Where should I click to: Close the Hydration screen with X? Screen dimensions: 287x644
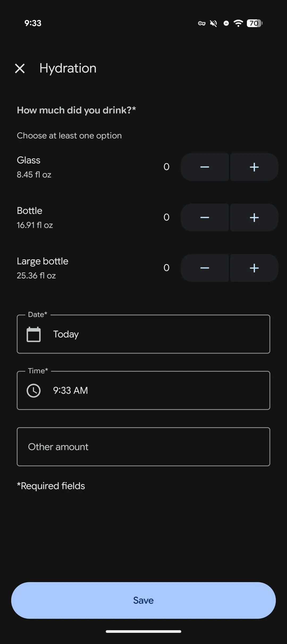pos(20,68)
